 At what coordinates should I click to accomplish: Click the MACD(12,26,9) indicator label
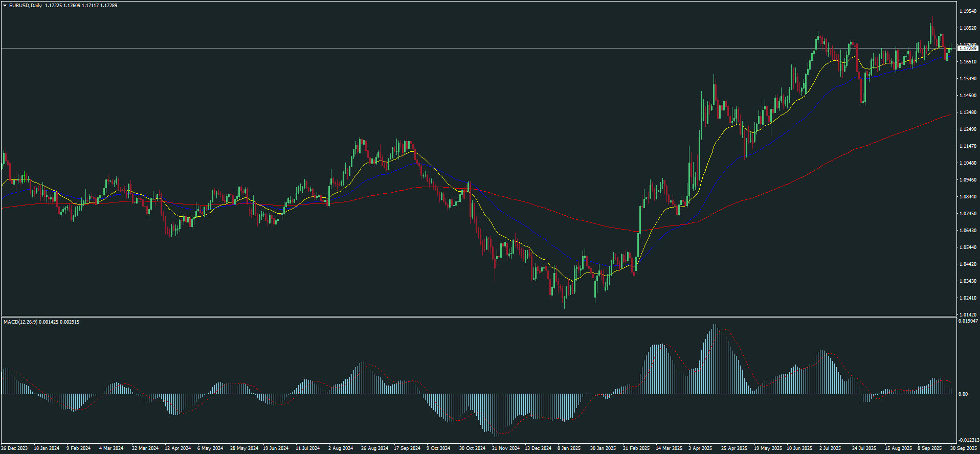(20, 322)
